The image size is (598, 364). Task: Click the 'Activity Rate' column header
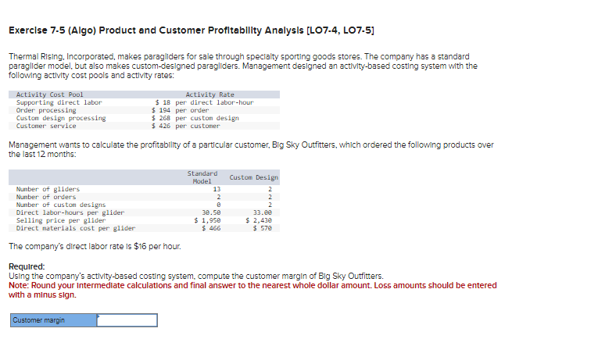click(209, 95)
